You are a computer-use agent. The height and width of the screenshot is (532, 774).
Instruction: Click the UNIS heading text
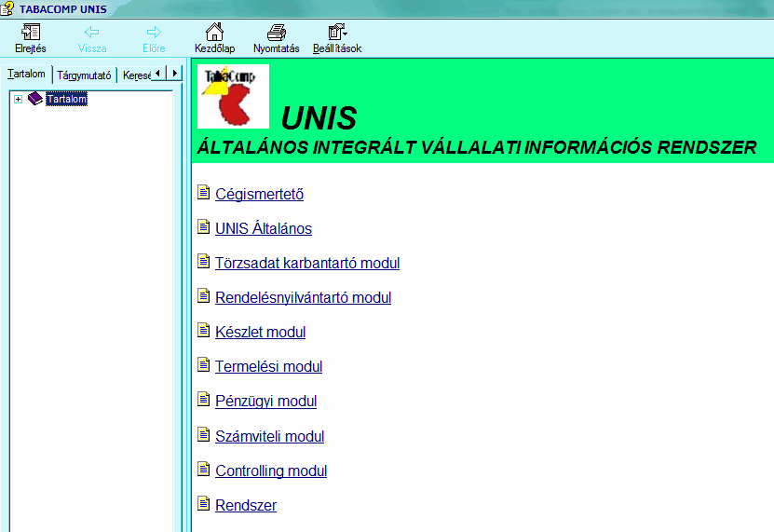click(319, 118)
